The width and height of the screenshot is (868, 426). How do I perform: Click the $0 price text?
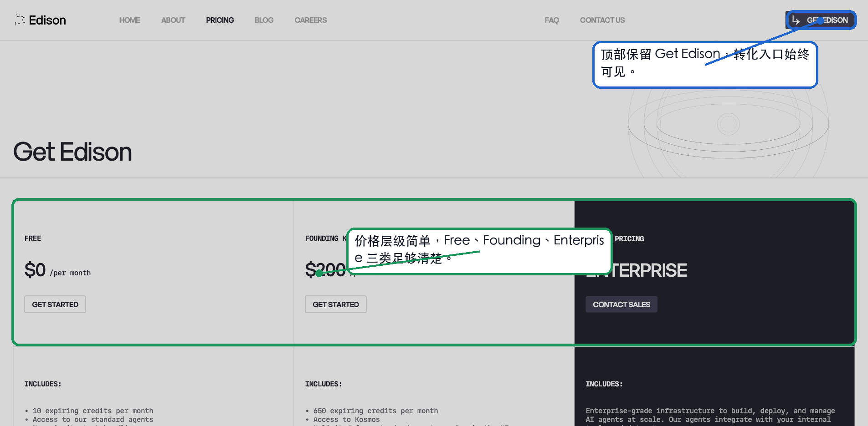click(35, 270)
